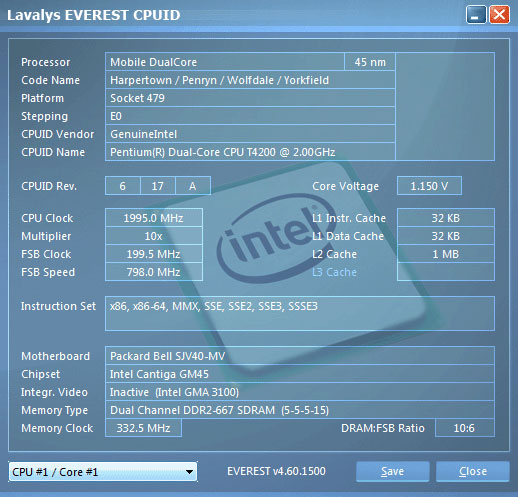Open the CPU #1 / Core #1 dropdown
Image resolution: width=518 pixels, height=497 pixels.
coord(103,472)
